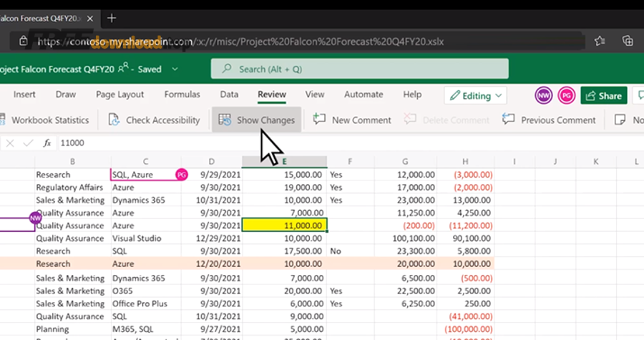Click the Check Accessibility icon
Image resolution: width=644 pixels, height=340 pixels.
pyautogui.click(x=114, y=120)
